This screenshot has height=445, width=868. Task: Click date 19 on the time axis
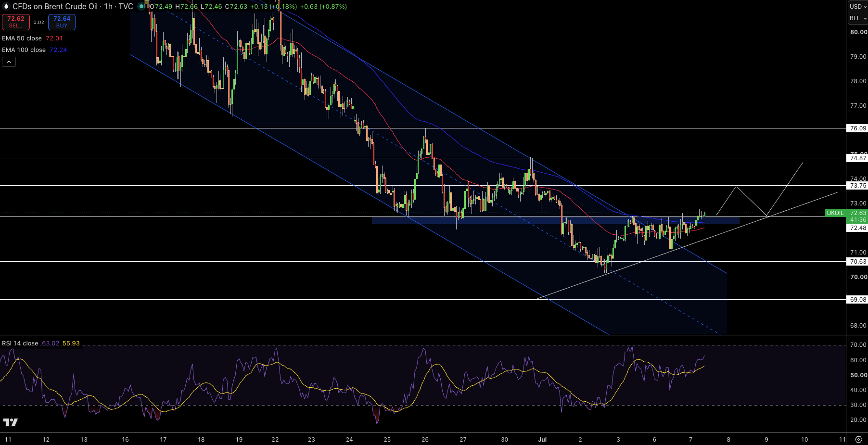(239, 439)
